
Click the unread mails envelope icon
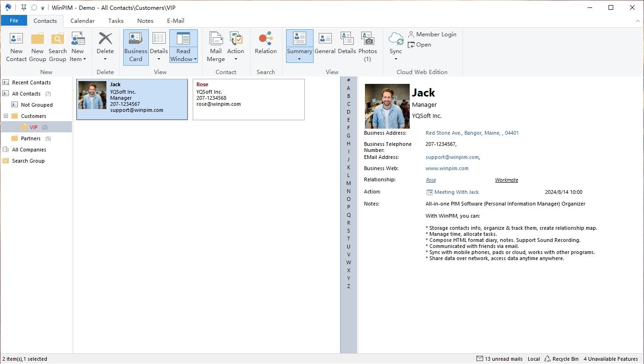click(479, 359)
